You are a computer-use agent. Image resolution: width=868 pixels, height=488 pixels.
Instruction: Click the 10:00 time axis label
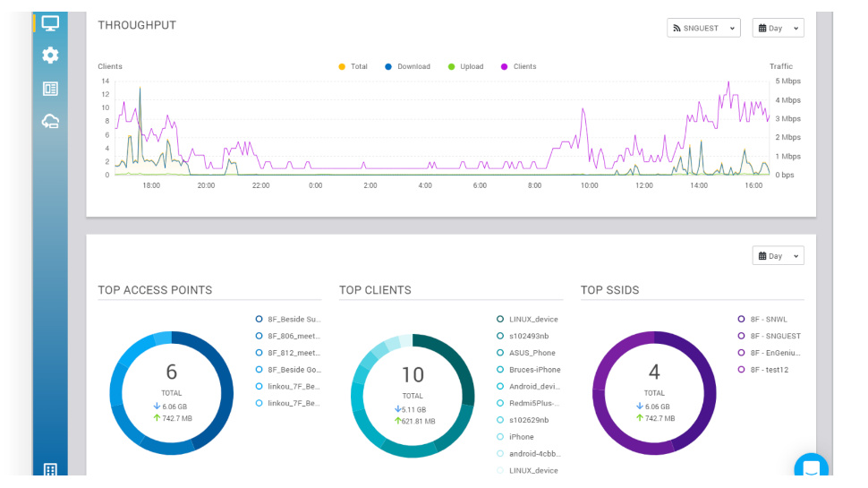(x=590, y=185)
